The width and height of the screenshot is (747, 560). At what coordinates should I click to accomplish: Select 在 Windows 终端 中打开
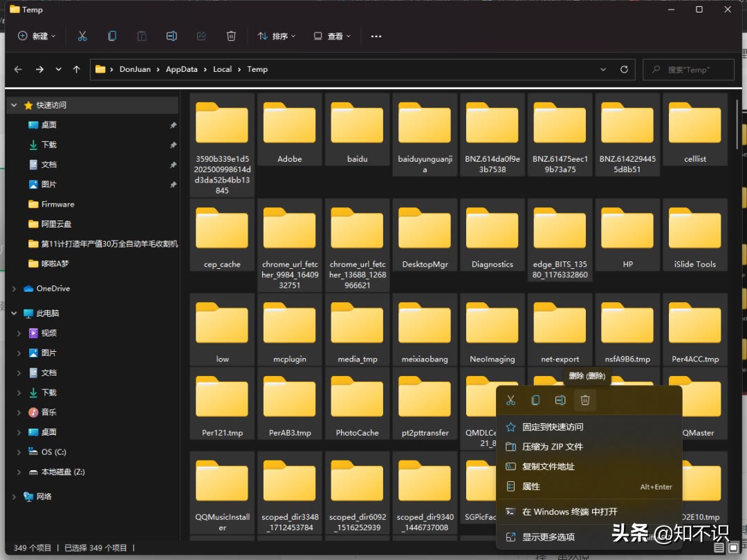[567, 512]
